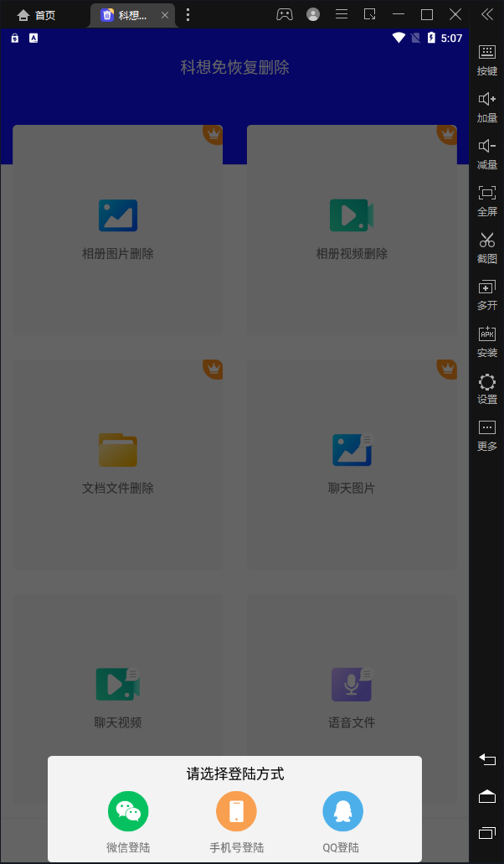Switch to the 首页 home tab
The height and width of the screenshot is (864, 504).
pos(37,15)
